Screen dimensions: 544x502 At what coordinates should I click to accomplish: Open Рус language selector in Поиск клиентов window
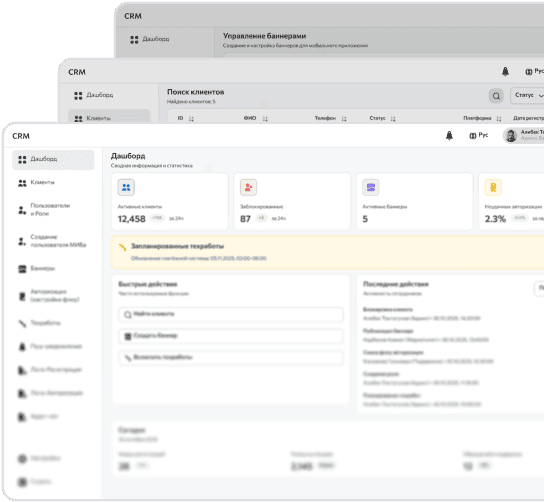click(535, 71)
